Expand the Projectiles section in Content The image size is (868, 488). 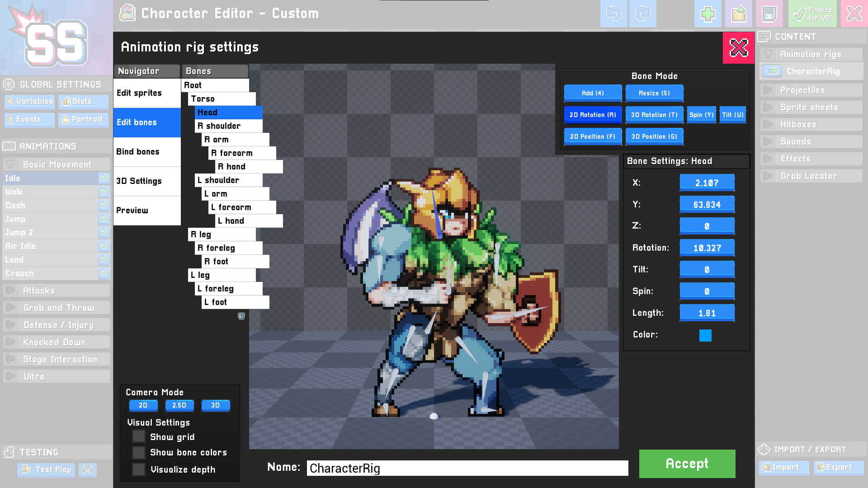(769, 90)
